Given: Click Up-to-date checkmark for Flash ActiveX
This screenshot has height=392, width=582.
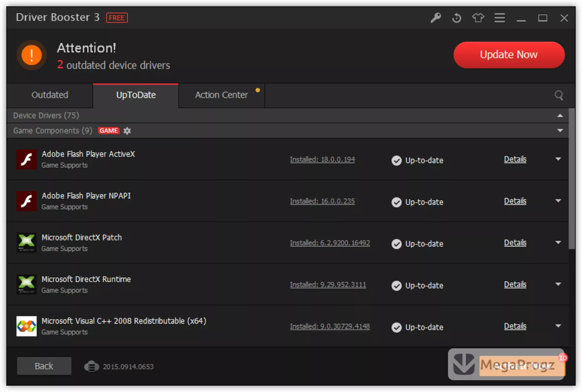Looking at the screenshot, I should (x=396, y=160).
